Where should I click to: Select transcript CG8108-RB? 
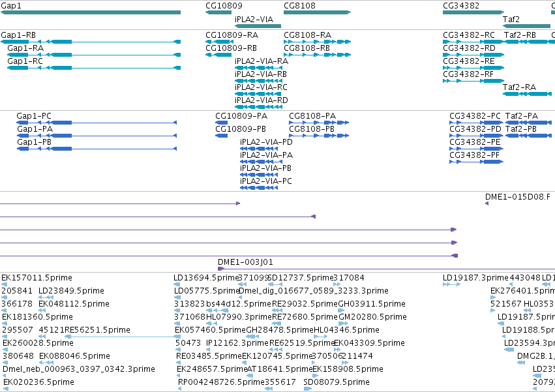(x=317, y=55)
